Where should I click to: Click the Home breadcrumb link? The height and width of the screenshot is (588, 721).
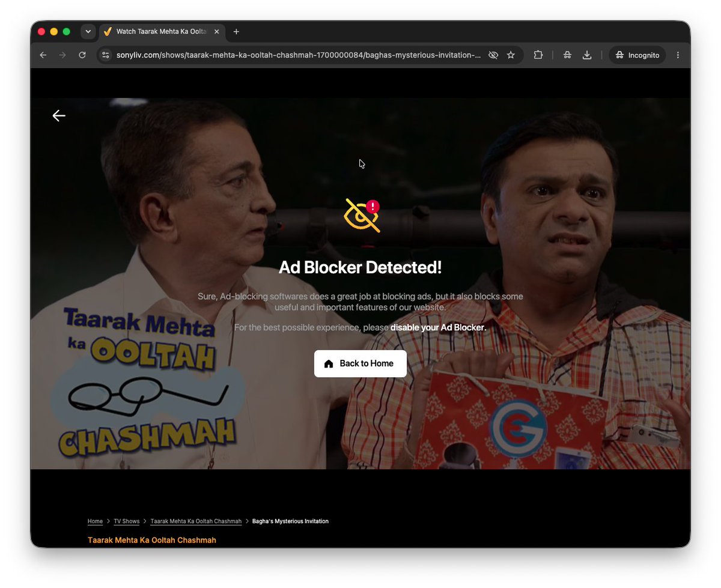point(95,521)
